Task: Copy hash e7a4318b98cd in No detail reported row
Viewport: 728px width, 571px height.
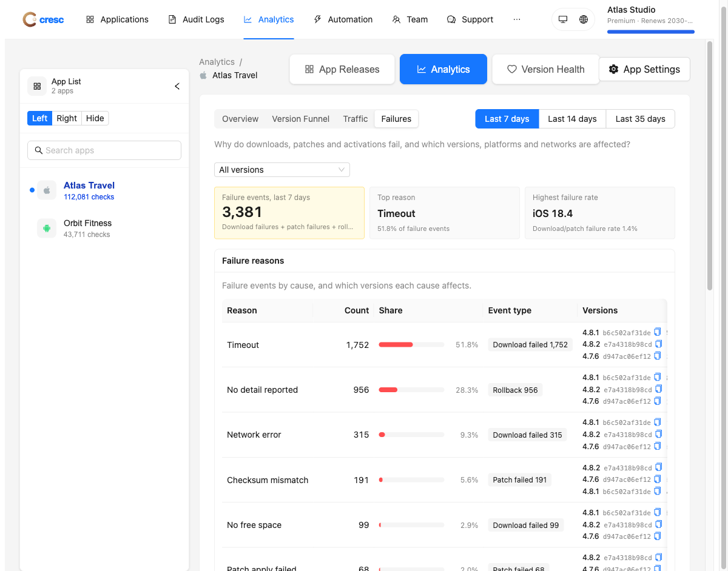Action: 659,389
